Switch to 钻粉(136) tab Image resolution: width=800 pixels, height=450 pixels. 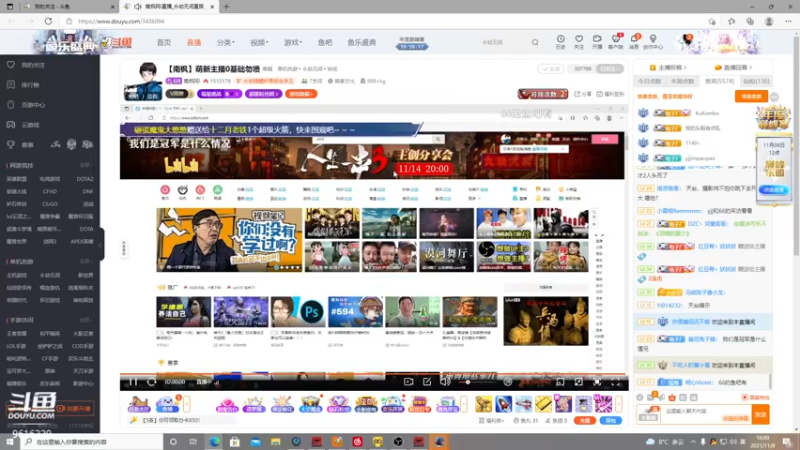[x=756, y=81]
